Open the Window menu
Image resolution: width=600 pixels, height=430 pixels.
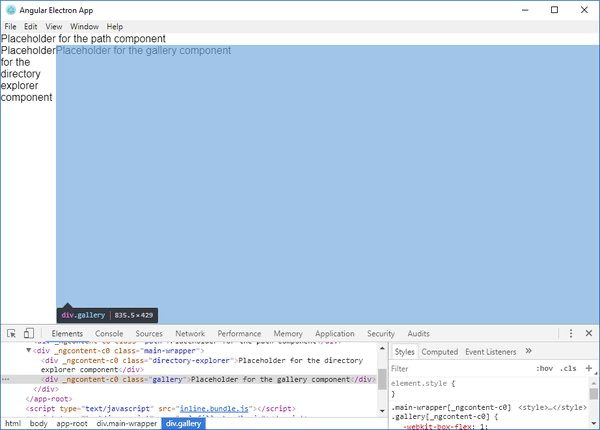click(x=84, y=26)
